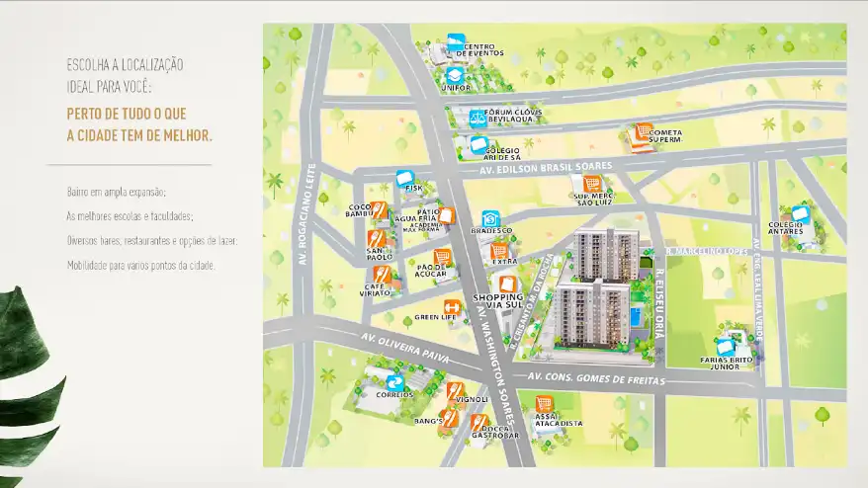Image resolution: width=868 pixels, height=488 pixels.
Task: Select the Farias Brito Junior icon
Action: click(725, 348)
